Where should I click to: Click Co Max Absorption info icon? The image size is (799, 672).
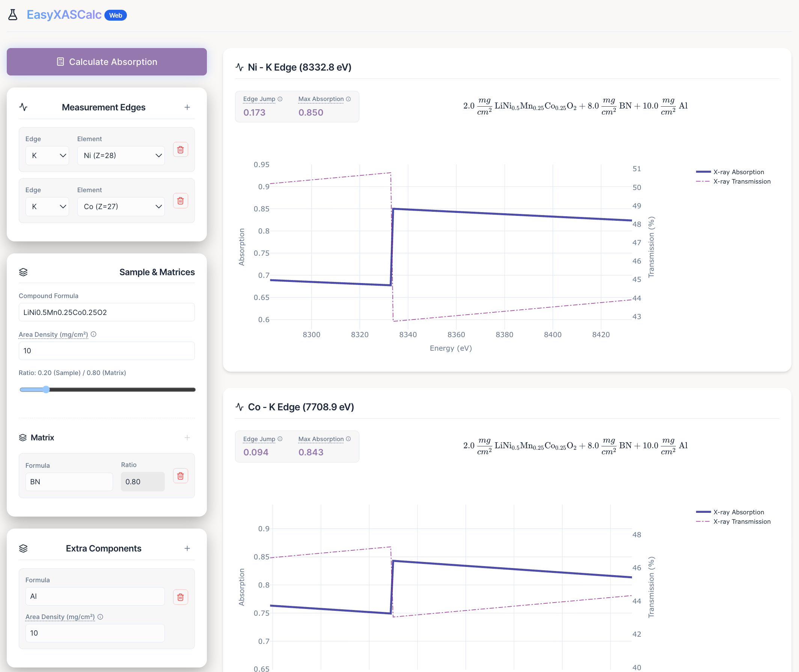click(348, 439)
